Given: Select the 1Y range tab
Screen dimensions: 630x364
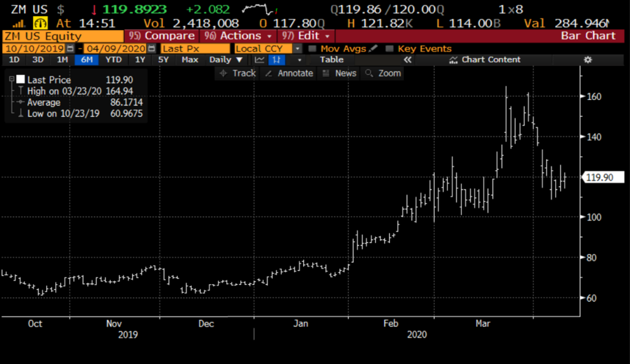Looking at the screenshot, I should click(x=140, y=60).
